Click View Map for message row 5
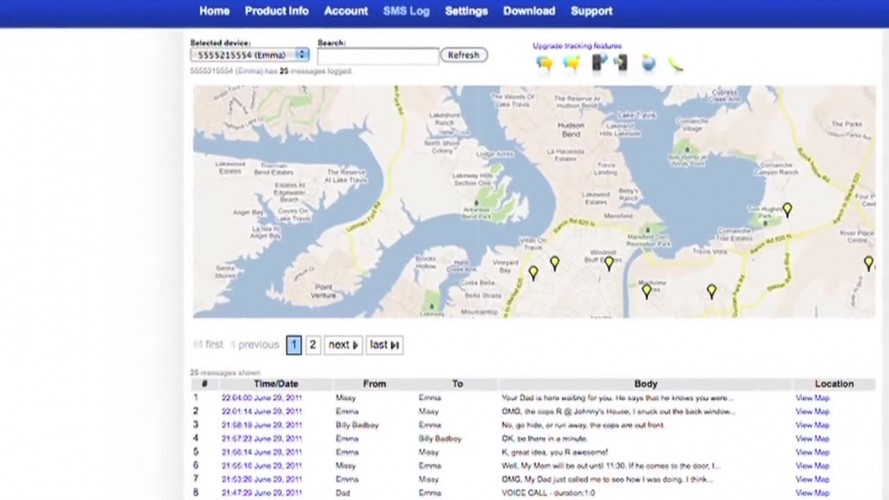 click(812, 452)
